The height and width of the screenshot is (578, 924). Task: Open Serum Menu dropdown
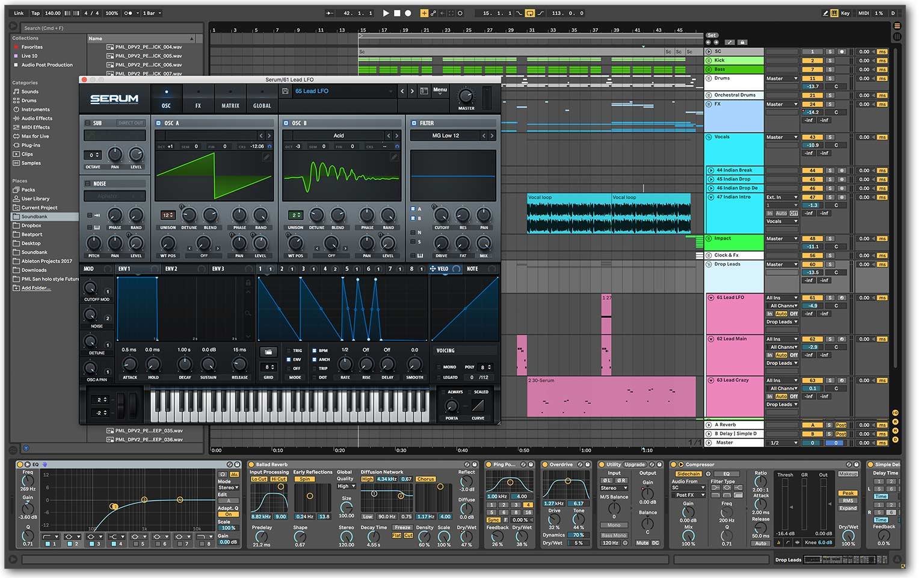440,90
